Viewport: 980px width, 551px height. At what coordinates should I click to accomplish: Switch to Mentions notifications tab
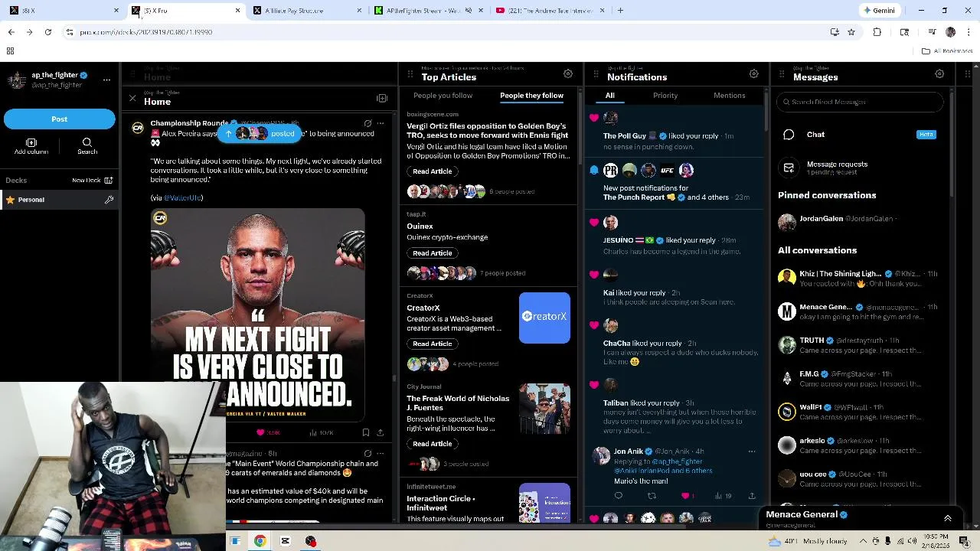[730, 96]
